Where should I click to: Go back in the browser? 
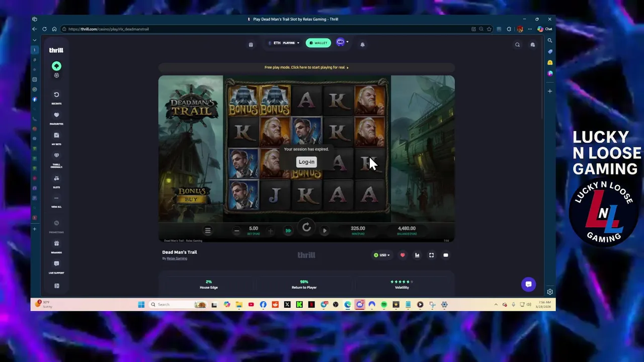pos(34,29)
